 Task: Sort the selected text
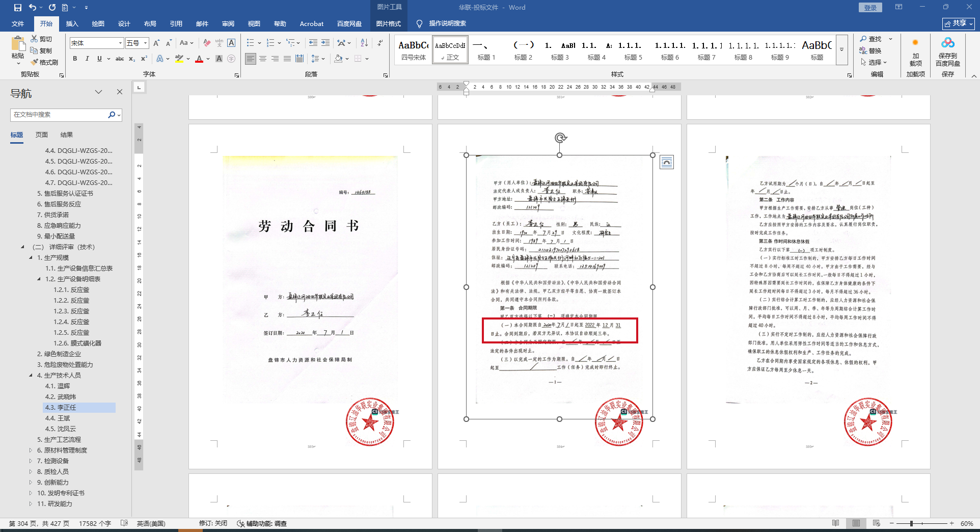pyautogui.click(x=364, y=43)
